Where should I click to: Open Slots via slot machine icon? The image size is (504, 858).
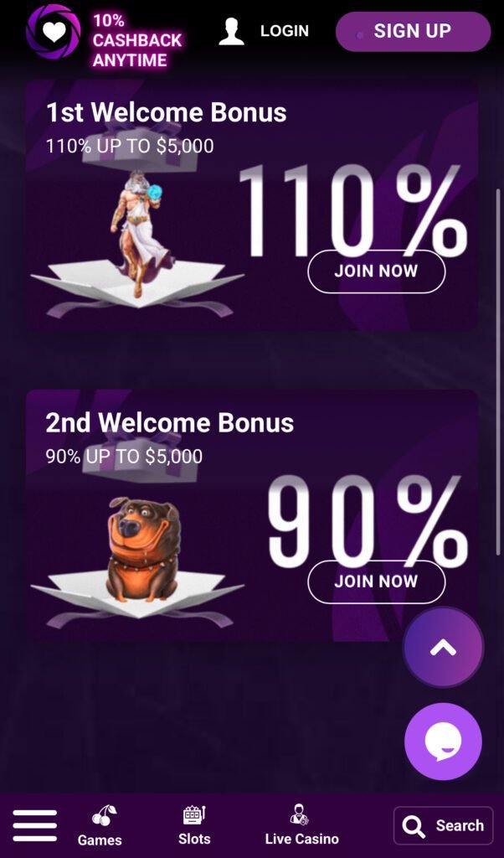click(194, 814)
